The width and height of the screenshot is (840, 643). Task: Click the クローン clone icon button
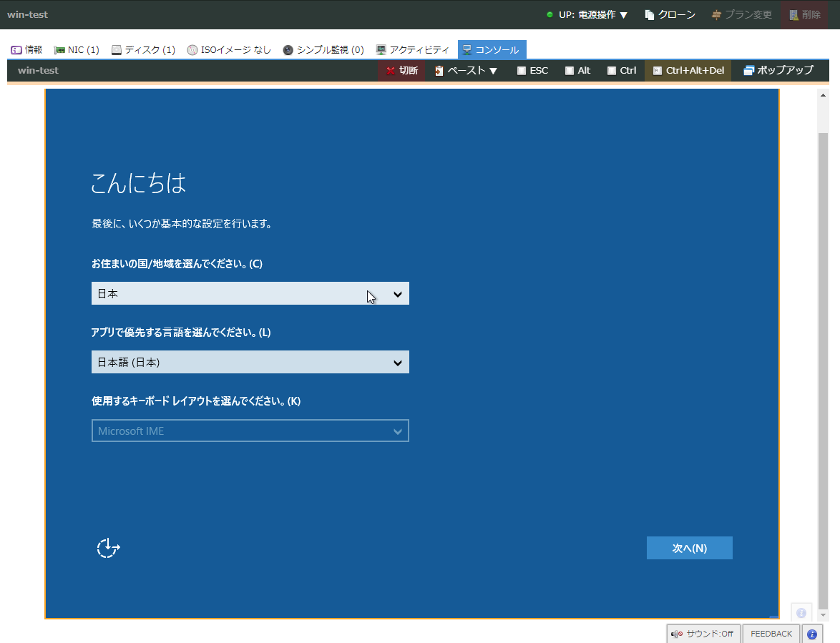pos(670,14)
